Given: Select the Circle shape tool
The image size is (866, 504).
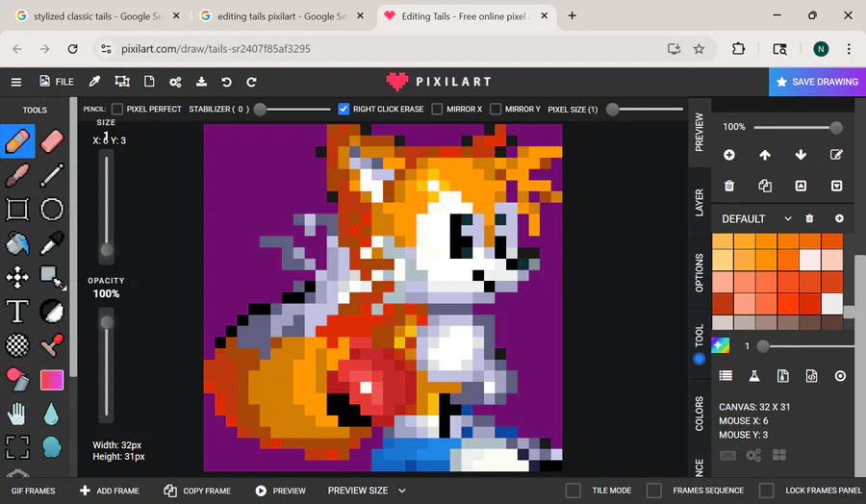Looking at the screenshot, I should tap(52, 210).
